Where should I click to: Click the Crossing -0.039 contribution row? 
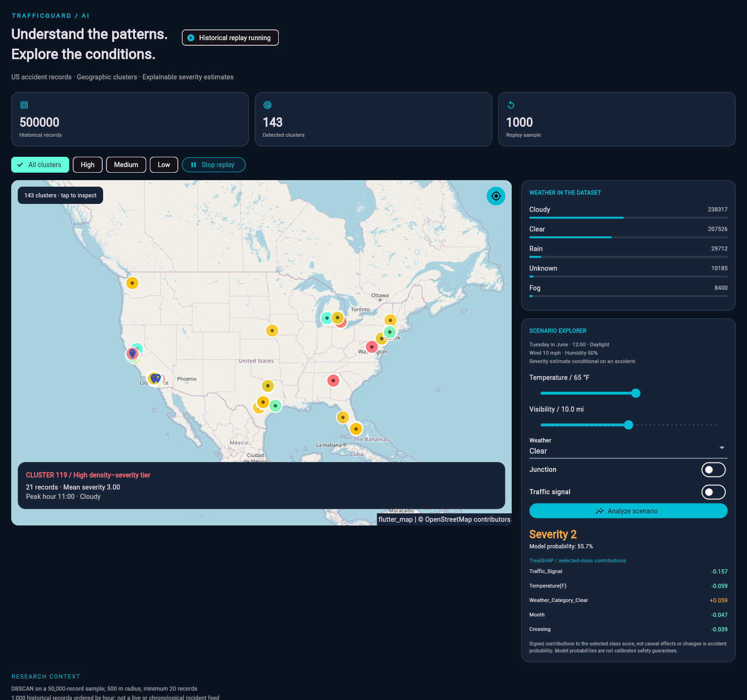[x=628, y=630]
